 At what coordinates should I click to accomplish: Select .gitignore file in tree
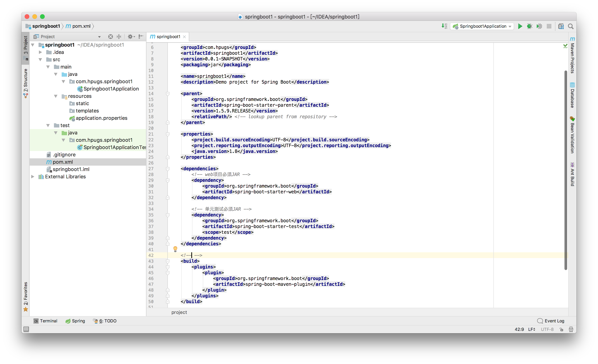pyautogui.click(x=61, y=155)
